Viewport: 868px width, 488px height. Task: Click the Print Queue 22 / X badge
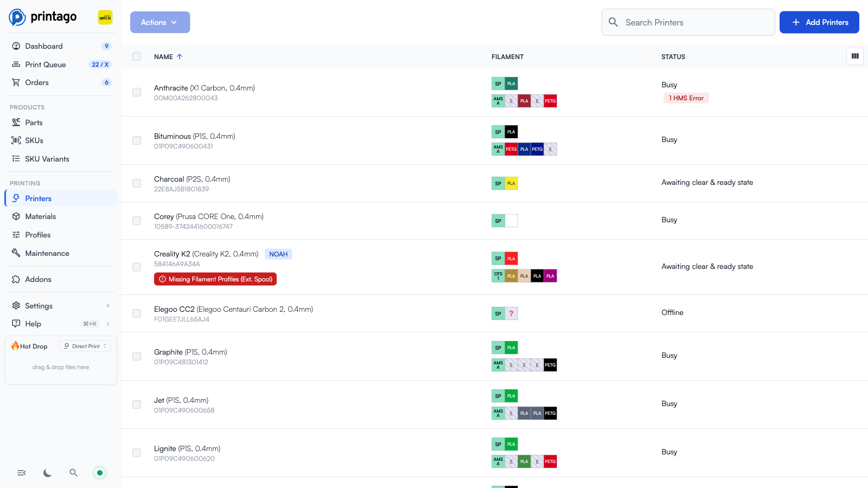click(100, 65)
